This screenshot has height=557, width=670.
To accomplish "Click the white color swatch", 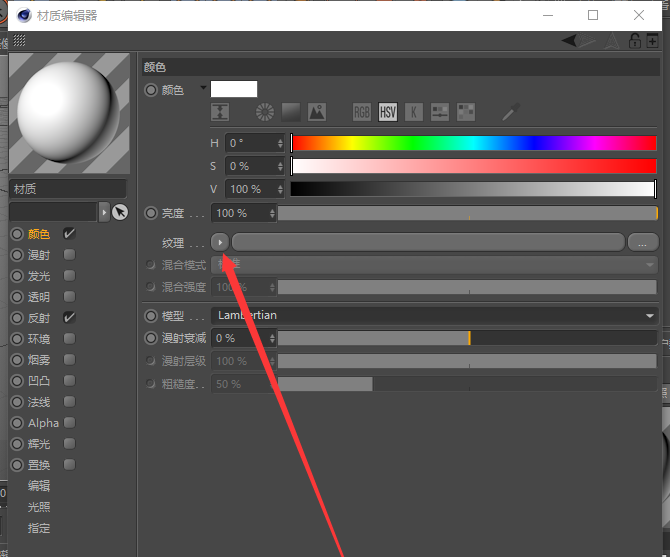I will [x=234, y=89].
